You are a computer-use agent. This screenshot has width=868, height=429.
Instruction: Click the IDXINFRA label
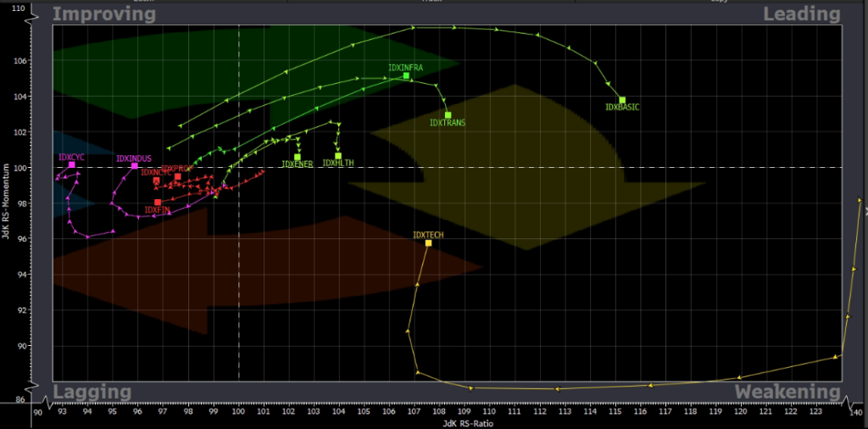click(x=406, y=68)
